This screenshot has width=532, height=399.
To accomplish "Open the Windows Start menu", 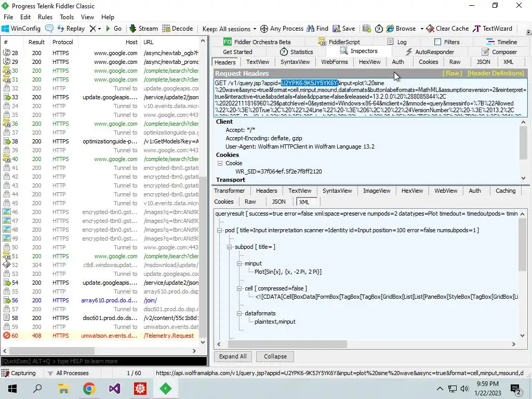I will click(x=12, y=389).
